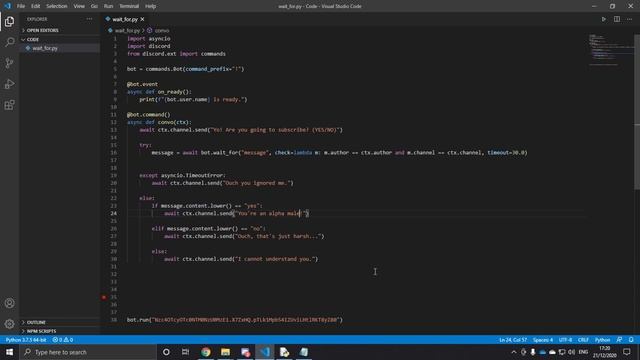The width and height of the screenshot is (640, 360).
Task: Open Explorer panel More Actions ellipsis
Action: coord(89,19)
